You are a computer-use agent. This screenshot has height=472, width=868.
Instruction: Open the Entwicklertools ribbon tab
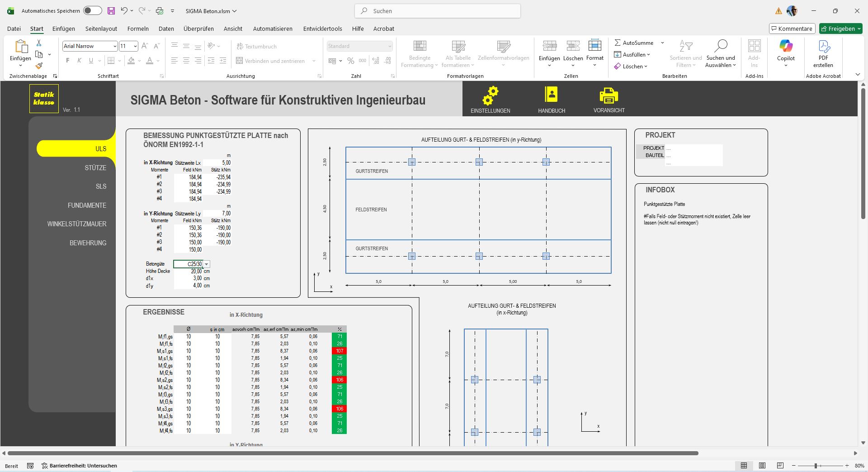tap(322, 29)
